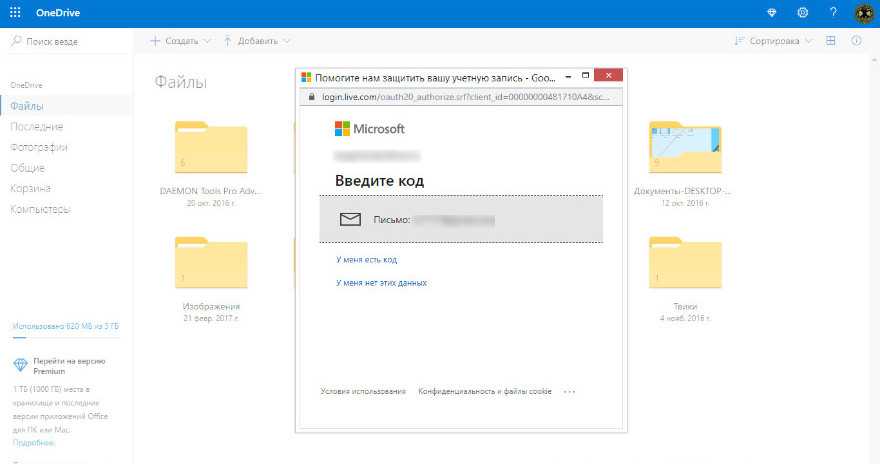The image size is (880, 464).
Task: Open the account profile avatar
Action: 865,13
